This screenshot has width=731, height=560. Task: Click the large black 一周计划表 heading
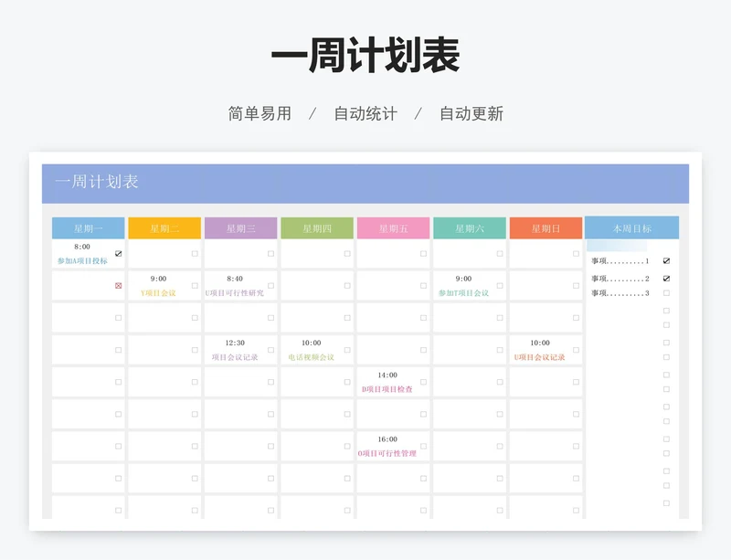pyautogui.click(x=365, y=56)
